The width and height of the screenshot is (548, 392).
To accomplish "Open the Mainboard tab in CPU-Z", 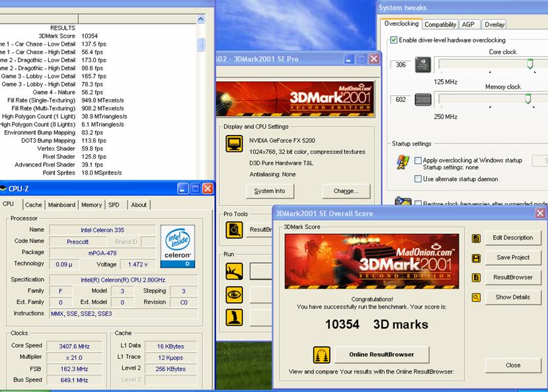I will (61, 205).
